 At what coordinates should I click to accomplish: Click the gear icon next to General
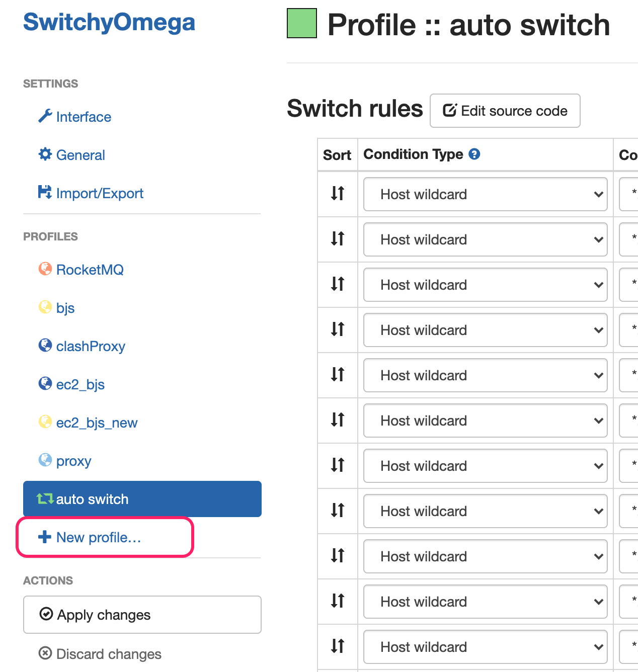point(45,154)
